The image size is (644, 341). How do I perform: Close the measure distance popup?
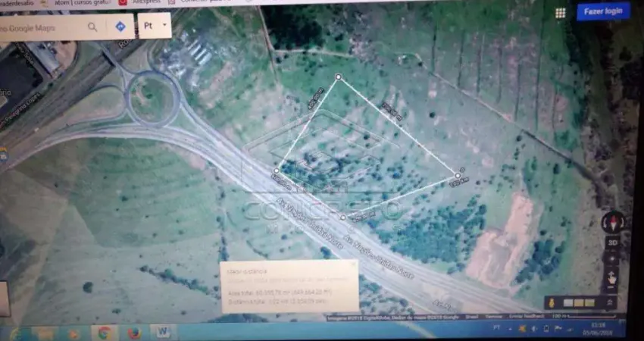(352, 265)
